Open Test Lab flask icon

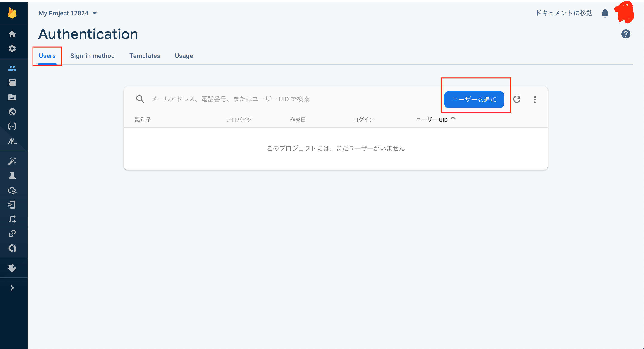(12, 176)
